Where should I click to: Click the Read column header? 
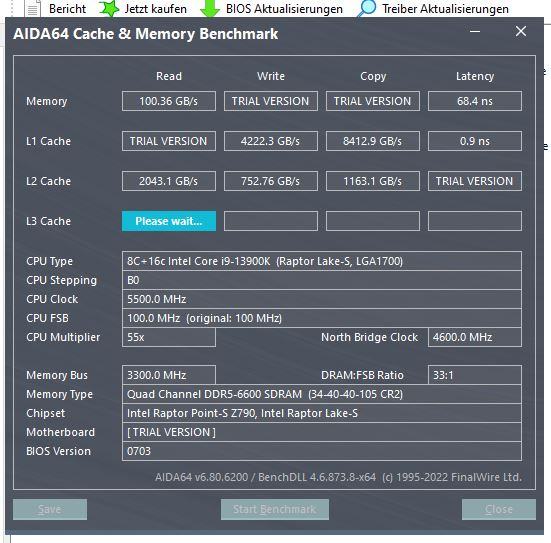169,76
